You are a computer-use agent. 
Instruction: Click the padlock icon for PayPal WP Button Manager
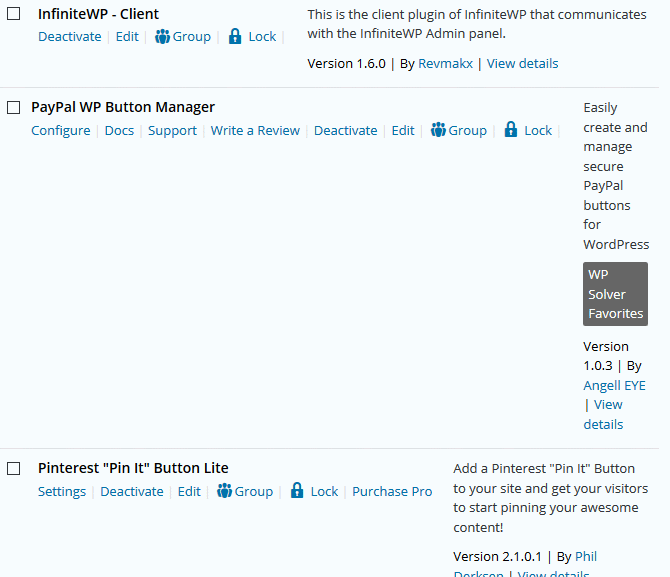(511, 130)
